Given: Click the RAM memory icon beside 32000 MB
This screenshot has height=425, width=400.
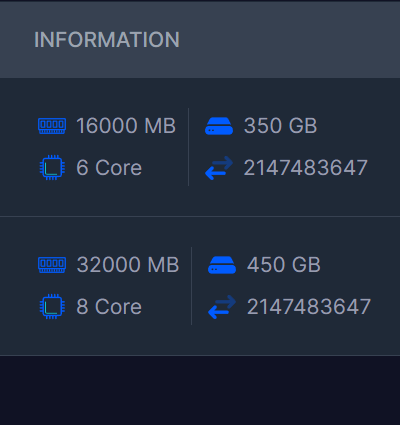Looking at the screenshot, I should click(52, 265).
